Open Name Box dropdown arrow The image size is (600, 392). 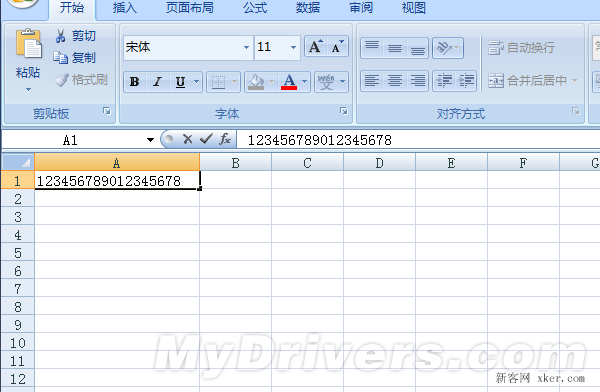coord(150,140)
